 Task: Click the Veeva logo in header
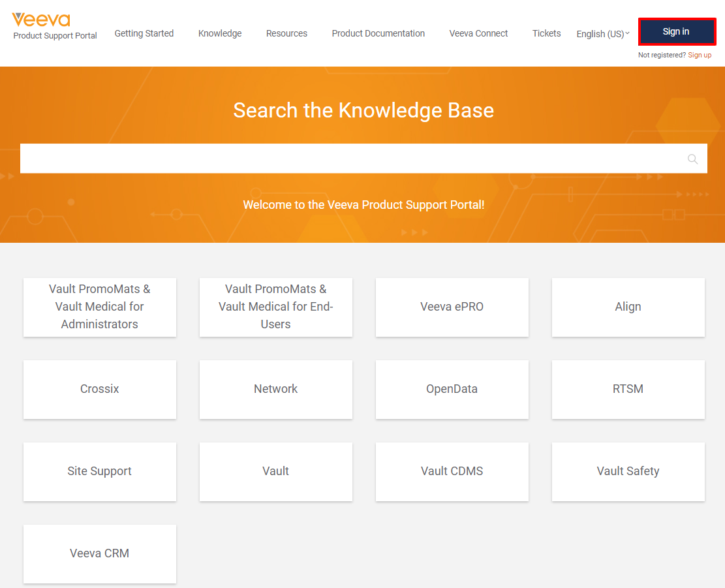[x=41, y=20]
